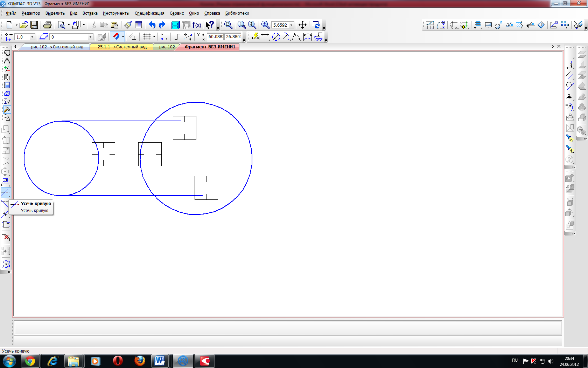Copy properties with brush icon
The image size is (588, 368).
point(128,25)
